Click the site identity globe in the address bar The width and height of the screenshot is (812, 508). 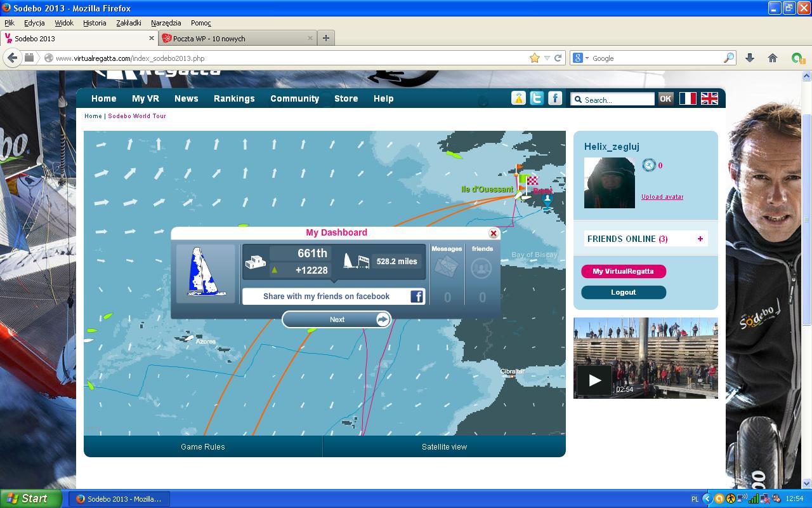coord(48,58)
